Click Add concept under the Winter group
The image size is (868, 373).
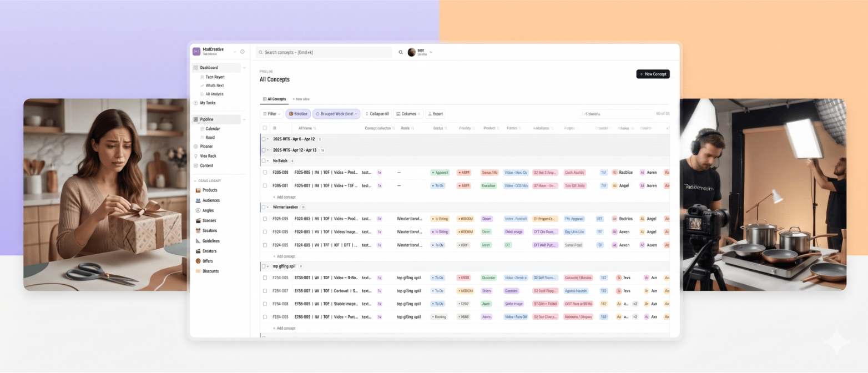(x=285, y=256)
